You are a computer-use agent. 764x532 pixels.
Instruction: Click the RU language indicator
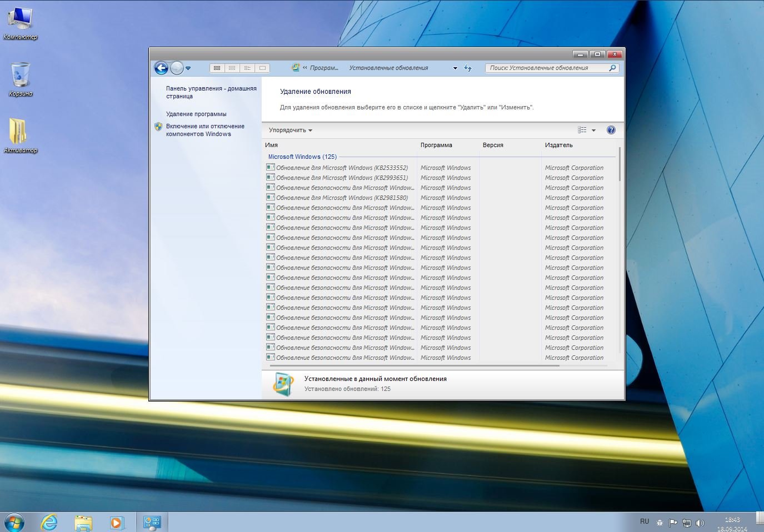(645, 521)
